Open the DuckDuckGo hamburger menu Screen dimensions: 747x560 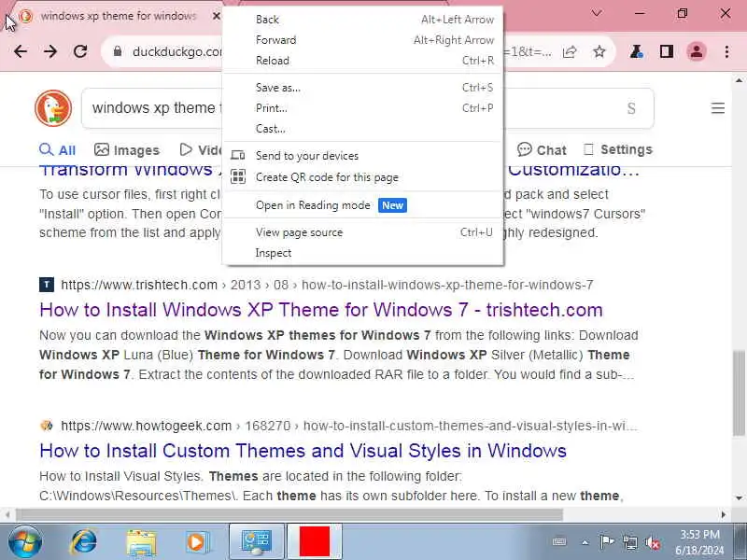(x=718, y=108)
